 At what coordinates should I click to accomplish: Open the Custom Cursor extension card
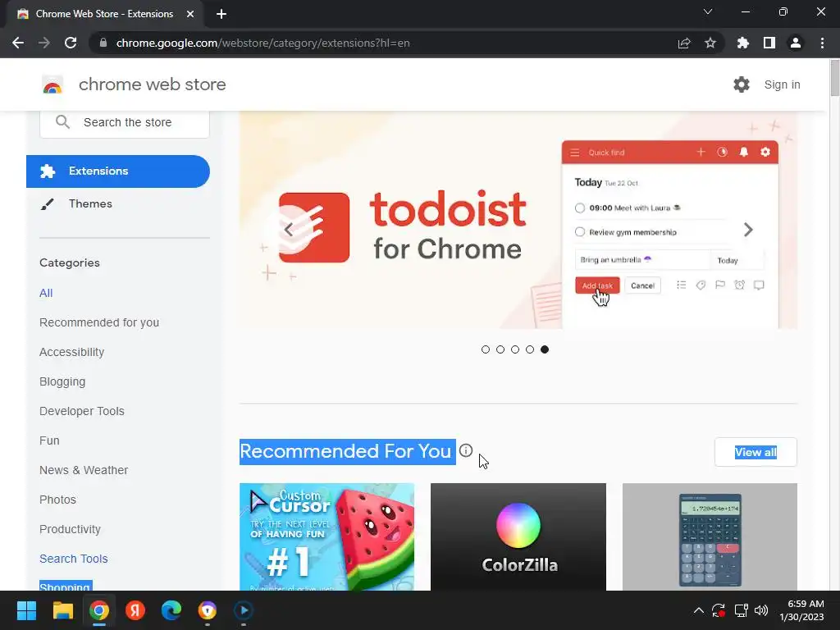tap(326, 536)
